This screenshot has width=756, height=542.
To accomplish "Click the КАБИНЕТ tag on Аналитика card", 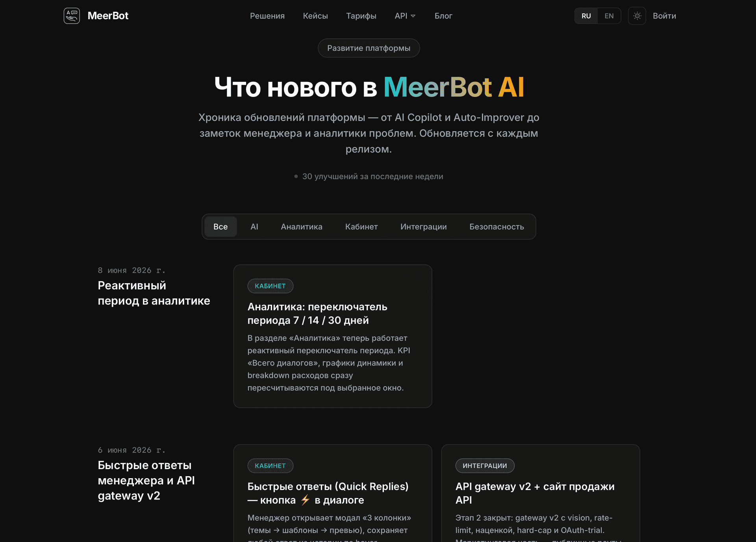I will click(x=270, y=286).
